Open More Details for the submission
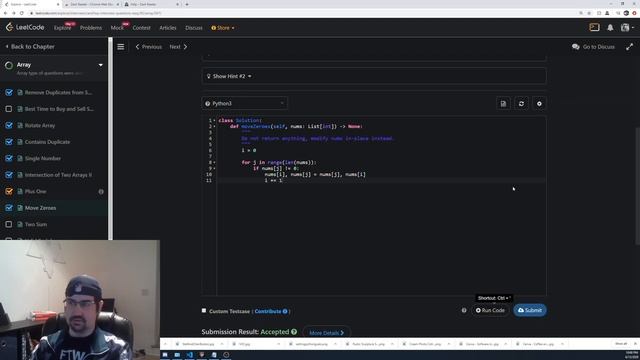 tap(327, 333)
